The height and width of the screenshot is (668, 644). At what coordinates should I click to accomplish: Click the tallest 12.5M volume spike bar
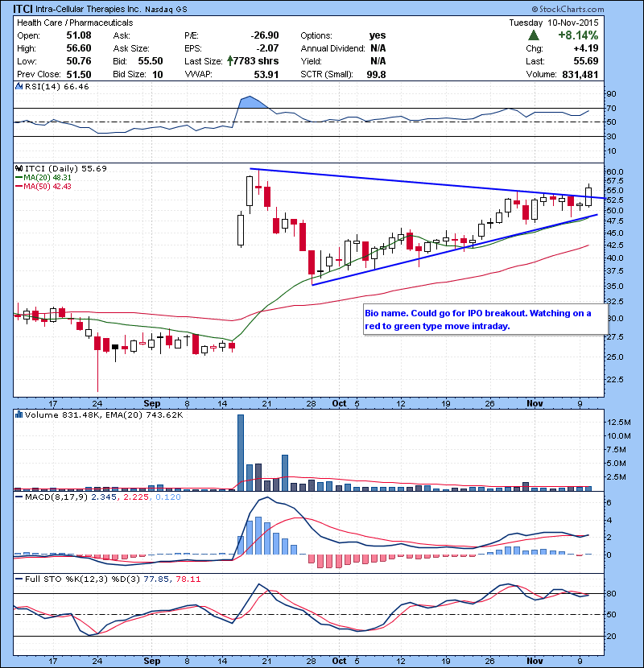[x=241, y=452]
